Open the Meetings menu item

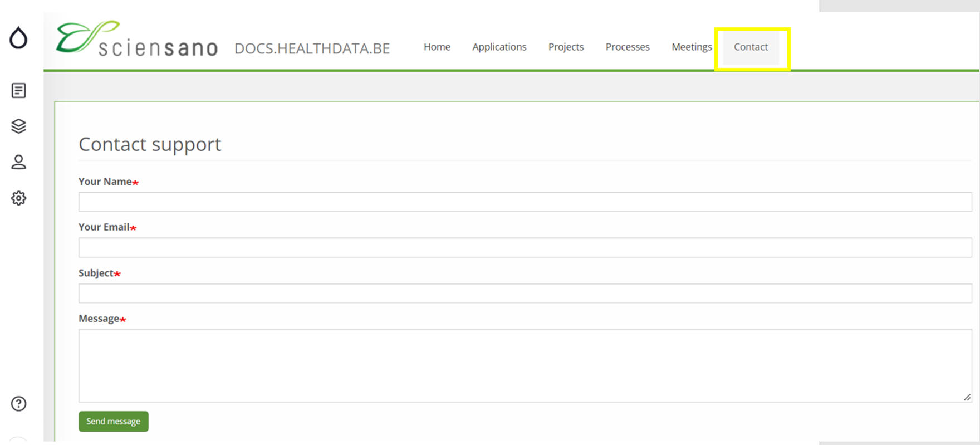click(692, 47)
